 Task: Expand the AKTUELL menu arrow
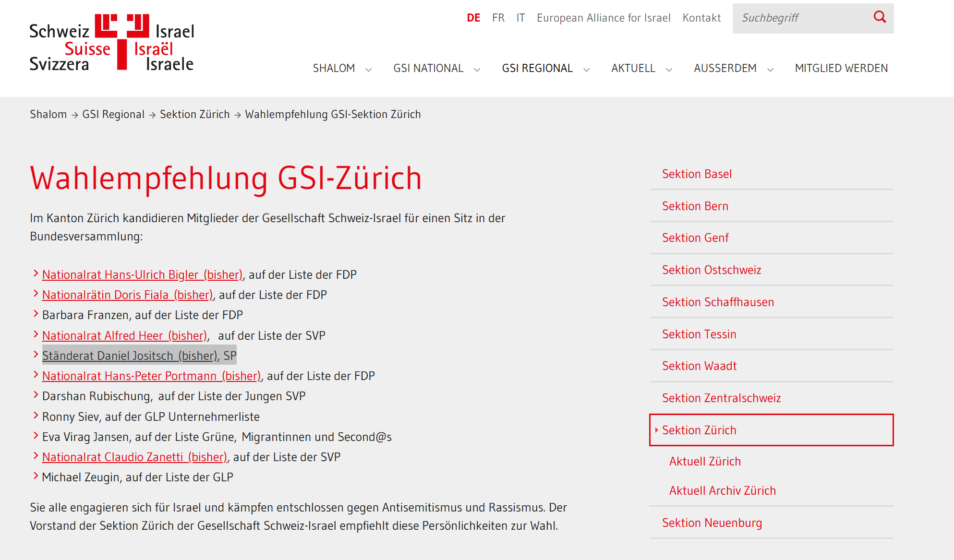click(669, 70)
